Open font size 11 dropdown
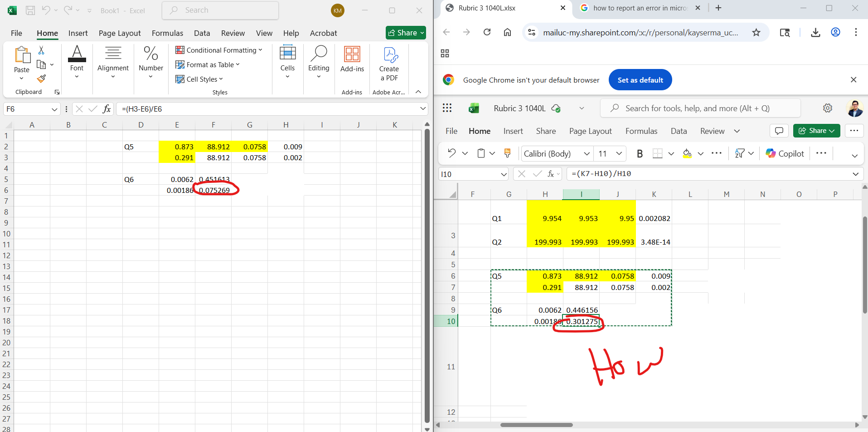This screenshot has height=432, width=868. [619, 154]
